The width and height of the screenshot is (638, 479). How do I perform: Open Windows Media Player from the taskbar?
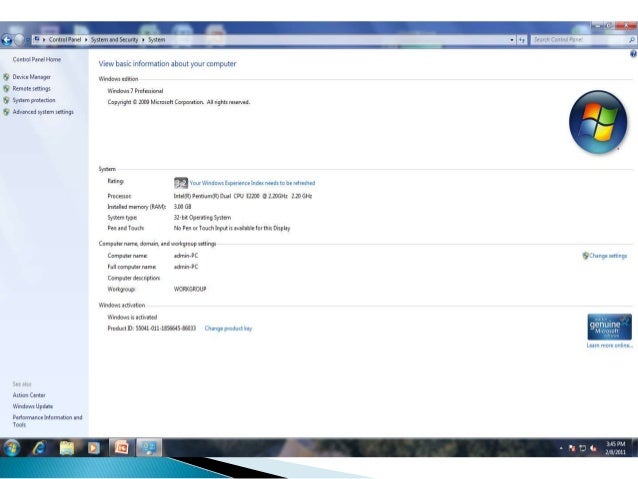[x=94, y=448]
